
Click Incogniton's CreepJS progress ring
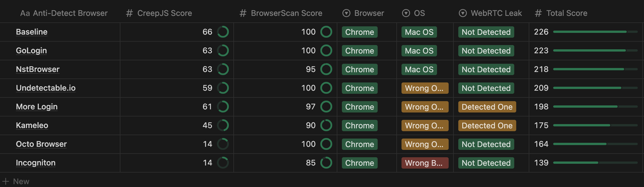tap(223, 163)
